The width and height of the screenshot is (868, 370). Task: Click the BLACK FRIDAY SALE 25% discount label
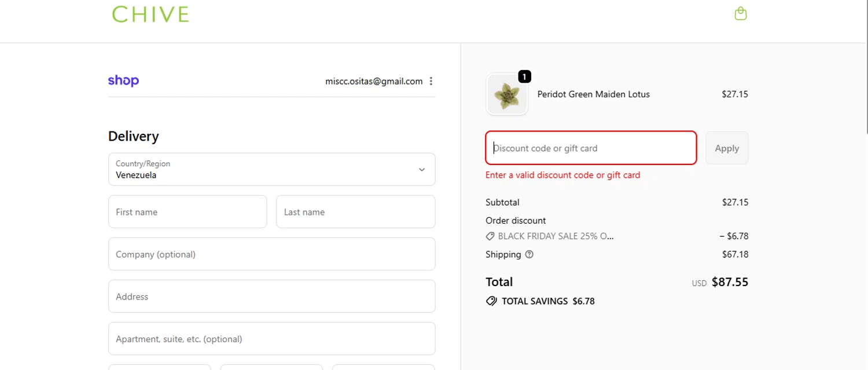point(556,236)
